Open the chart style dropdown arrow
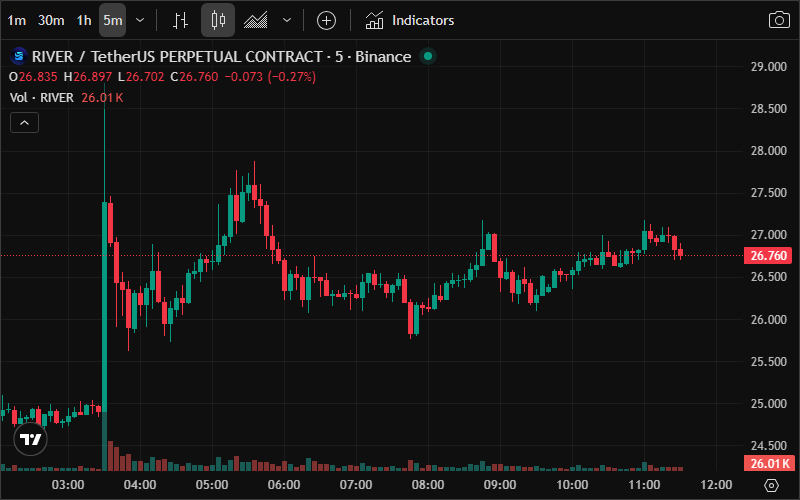Screen dimensions: 800x500 [x=287, y=20]
